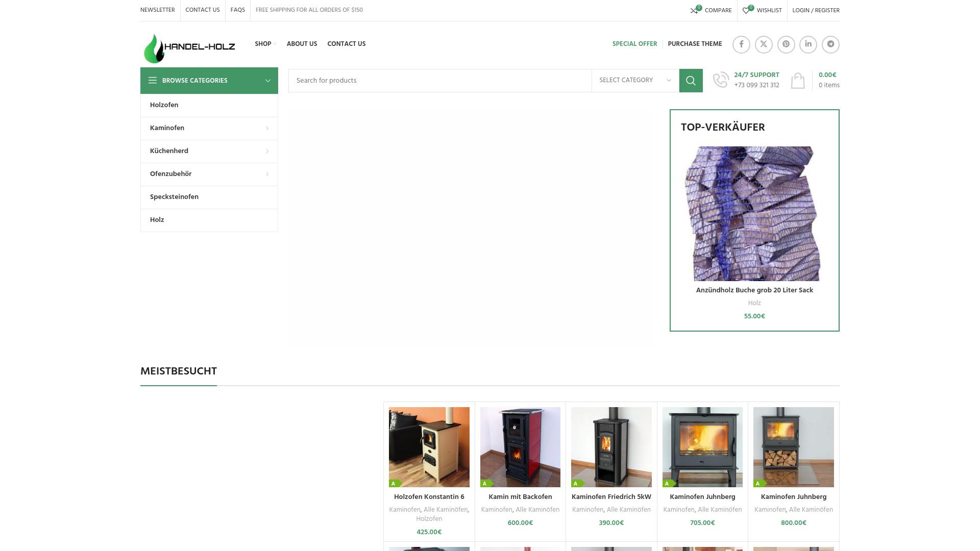Screen dimensions: 980x551
Task: Open the Pinterest social icon
Action: pos(786,44)
